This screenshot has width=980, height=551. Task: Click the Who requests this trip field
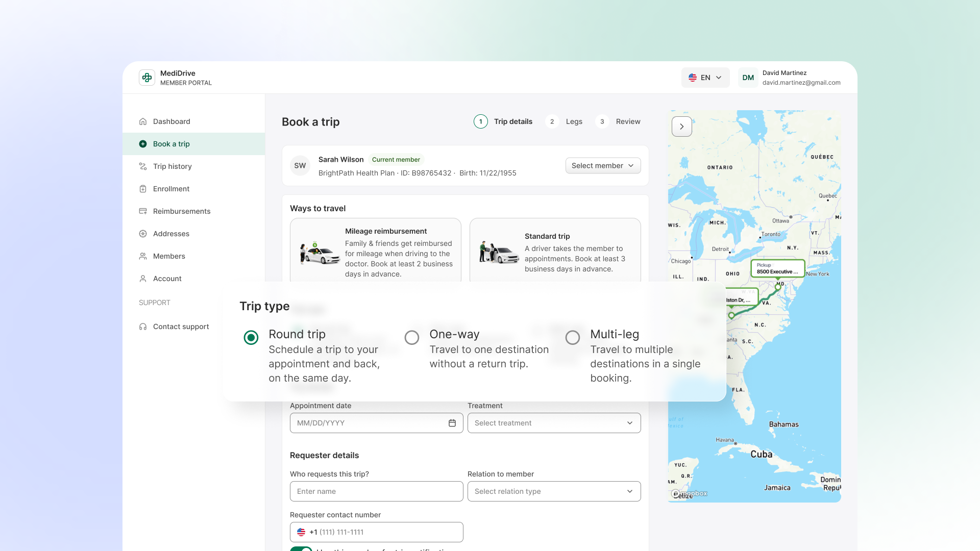point(377,491)
